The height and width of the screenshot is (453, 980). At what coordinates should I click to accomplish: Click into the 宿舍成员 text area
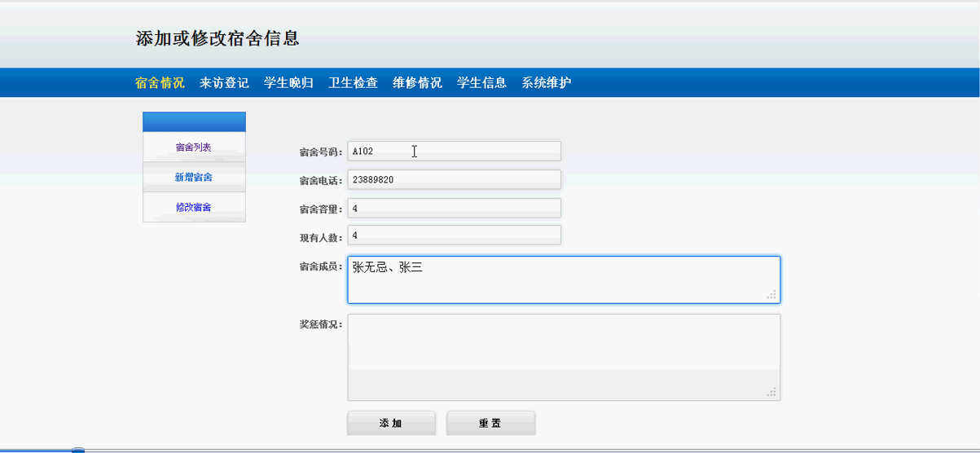[x=564, y=279]
